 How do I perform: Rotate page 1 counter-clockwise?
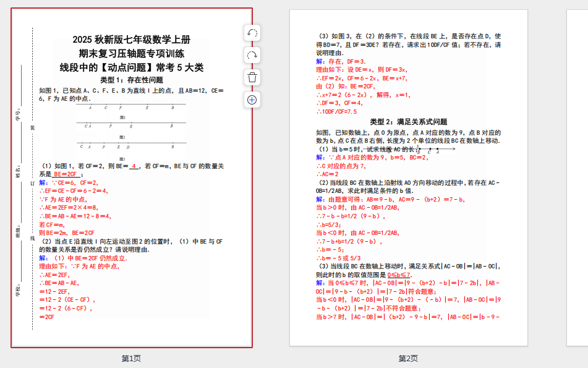tap(252, 33)
